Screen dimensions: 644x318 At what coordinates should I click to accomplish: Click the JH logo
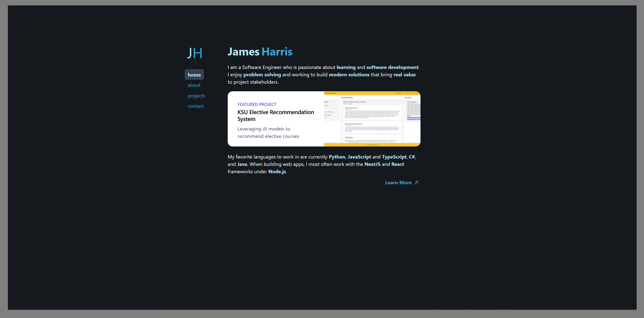(x=195, y=53)
